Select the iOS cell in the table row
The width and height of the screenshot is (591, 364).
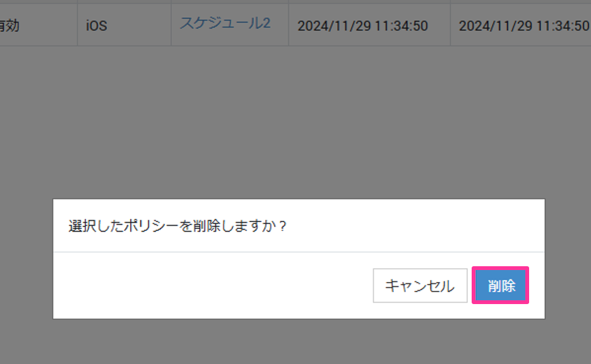tap(124, 25)
